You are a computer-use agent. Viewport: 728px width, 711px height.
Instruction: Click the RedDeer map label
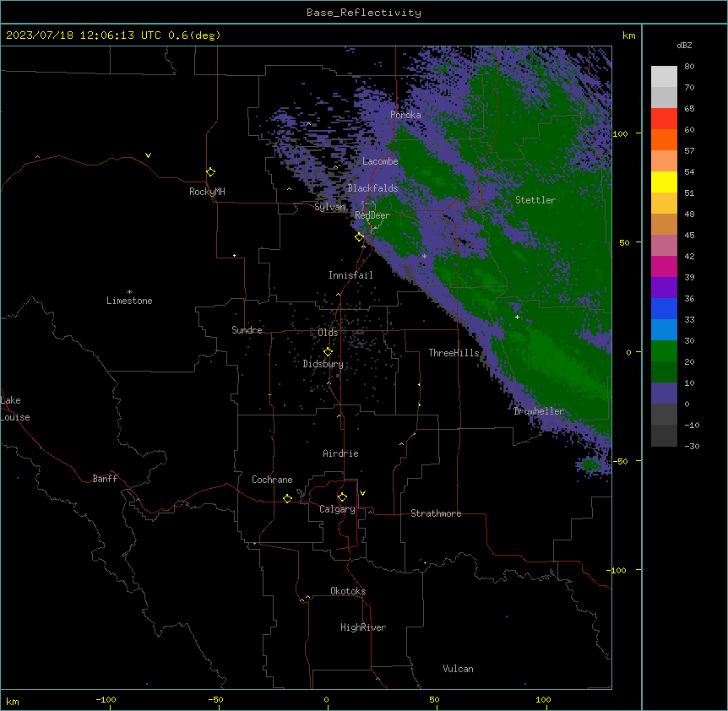[372, 215]
